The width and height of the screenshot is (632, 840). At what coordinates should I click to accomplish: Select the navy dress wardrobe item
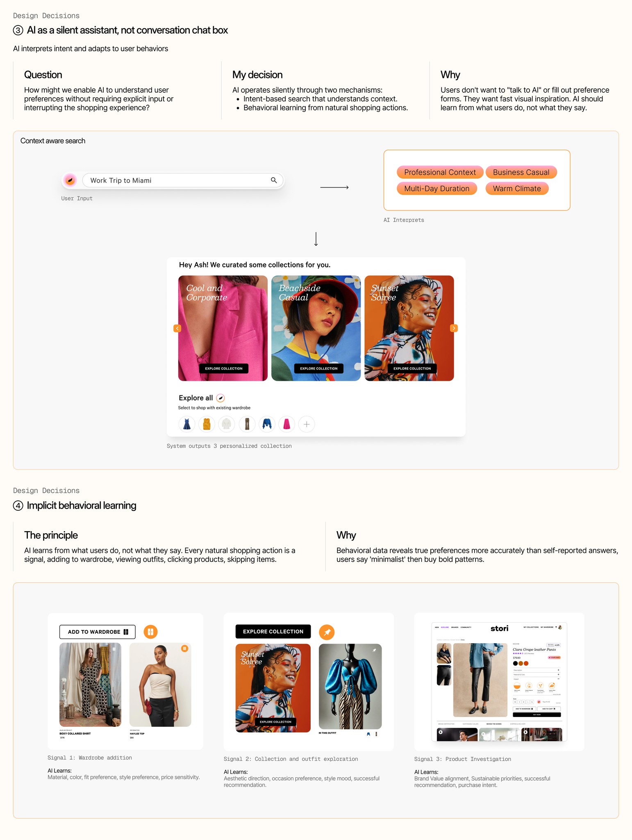[187, 424]
